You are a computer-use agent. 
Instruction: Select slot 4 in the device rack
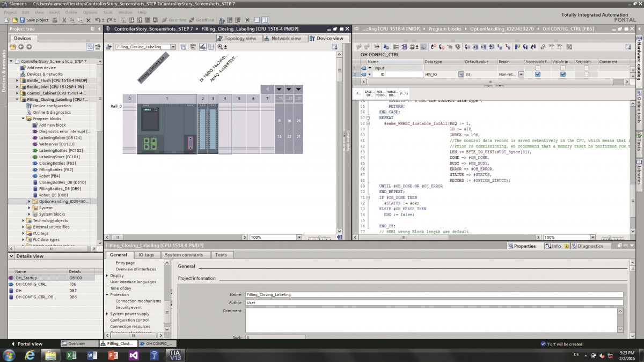(x=225, y=123)
